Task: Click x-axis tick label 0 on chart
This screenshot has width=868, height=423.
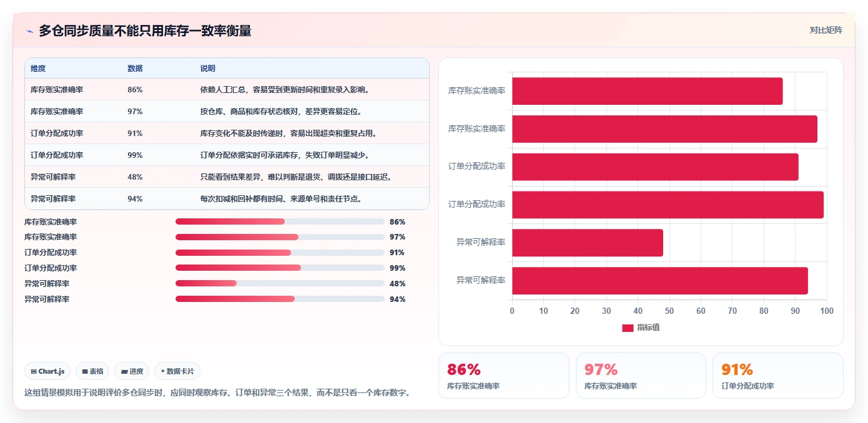Action: click(512, 311)
